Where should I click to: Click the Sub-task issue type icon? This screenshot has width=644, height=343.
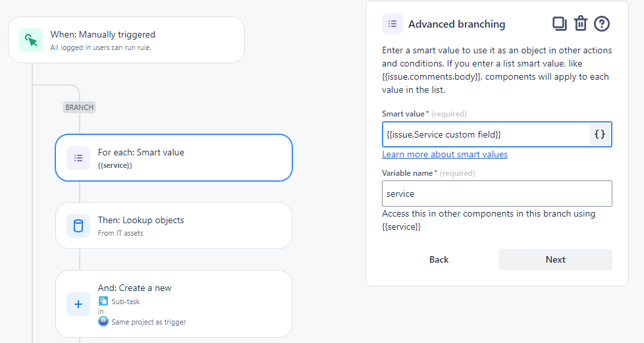coord(103,301)
